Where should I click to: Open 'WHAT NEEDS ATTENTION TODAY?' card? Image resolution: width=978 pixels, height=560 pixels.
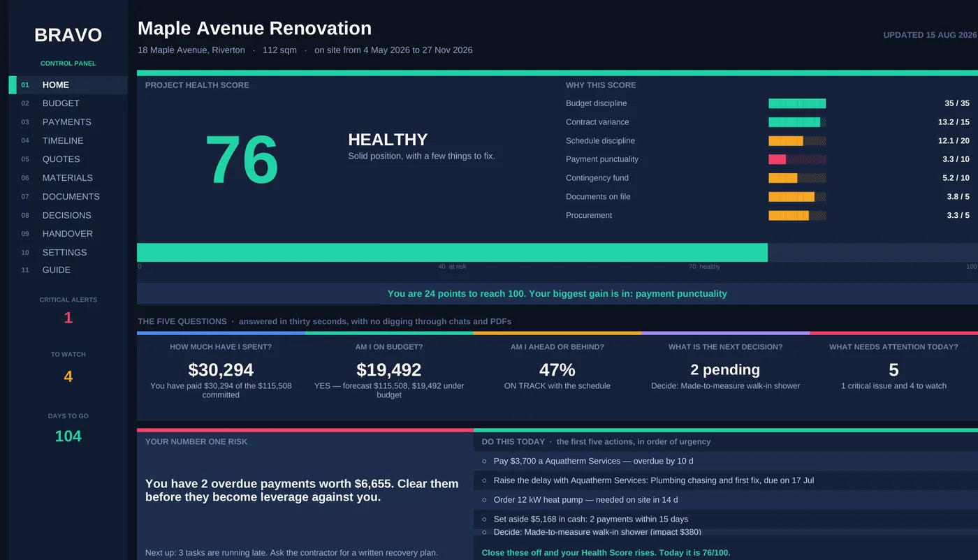[893, 376]
